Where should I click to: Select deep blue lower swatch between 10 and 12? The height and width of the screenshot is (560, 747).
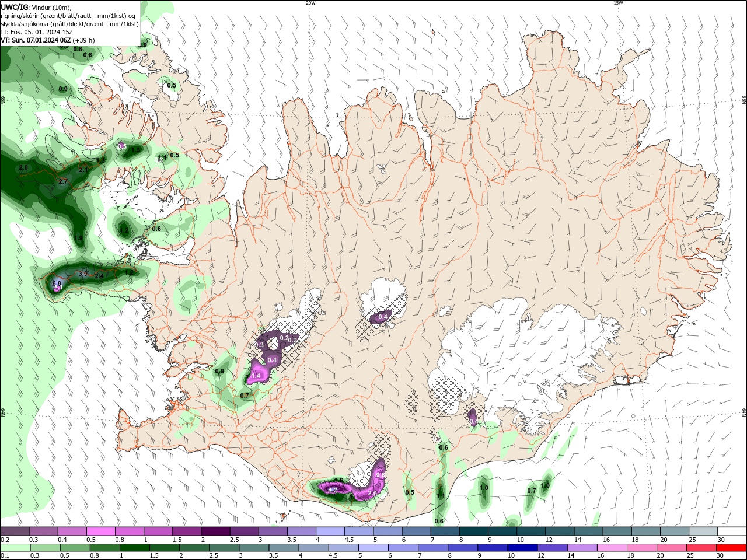523,548
